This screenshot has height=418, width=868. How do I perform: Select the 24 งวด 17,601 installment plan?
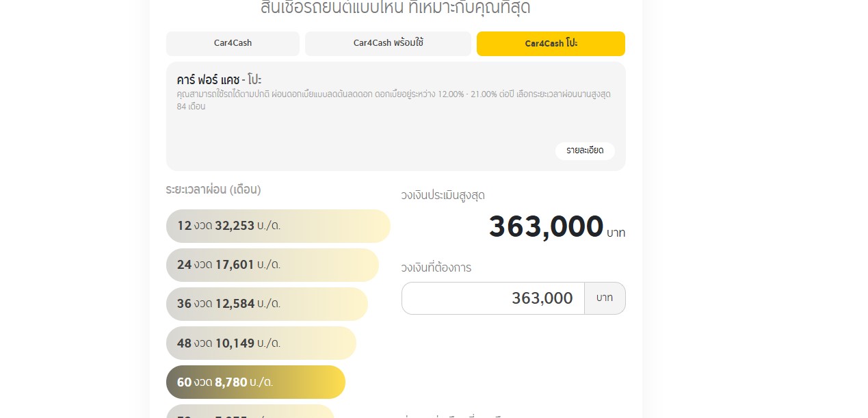(x=272, y=265)
